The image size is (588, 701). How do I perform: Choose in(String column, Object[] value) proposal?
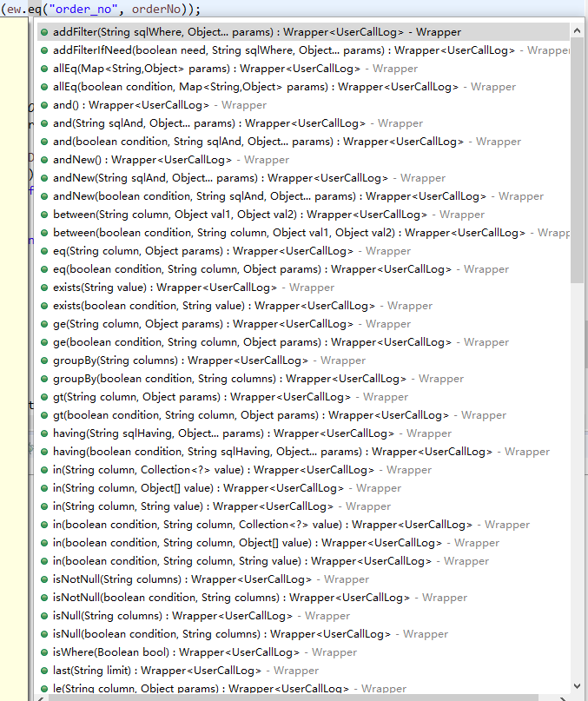point(303,488)
